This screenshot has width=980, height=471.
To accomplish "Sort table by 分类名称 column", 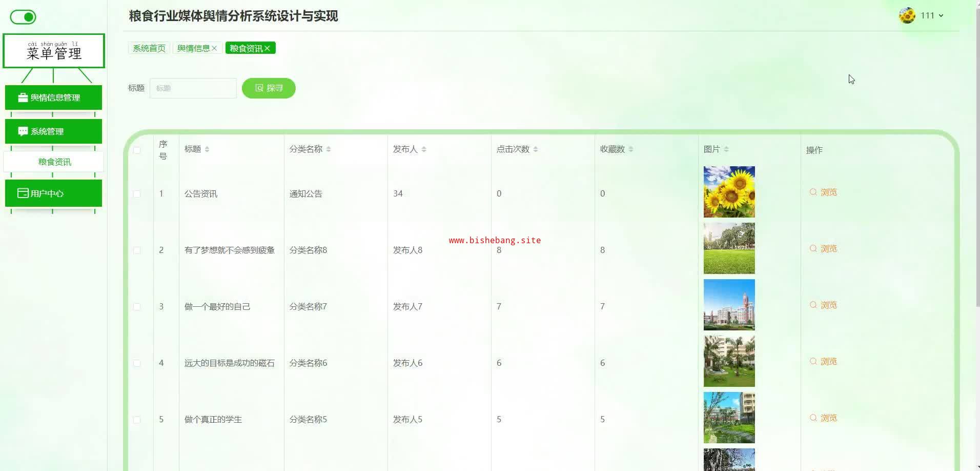I will click(329, 149).
